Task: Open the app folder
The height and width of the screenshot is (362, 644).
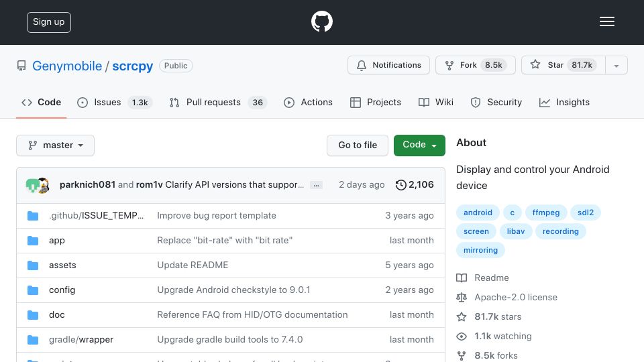Action: 56,241
